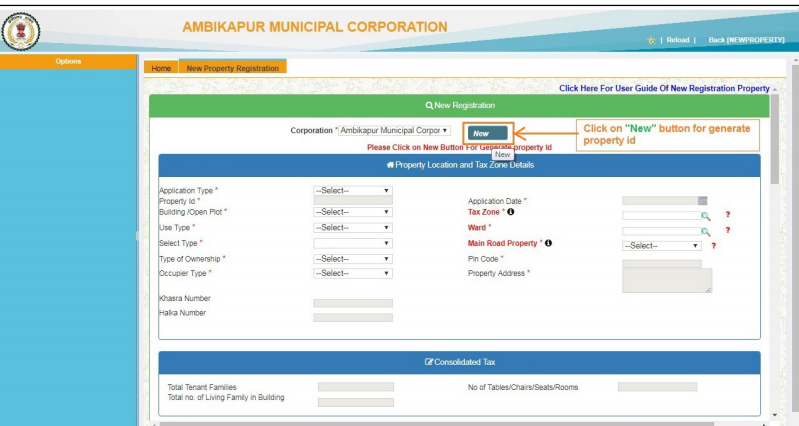The height and width of the screenshot is (426, 799).
Task: Open the Occupier Type dropdown
Action: [x=353, y=274]
